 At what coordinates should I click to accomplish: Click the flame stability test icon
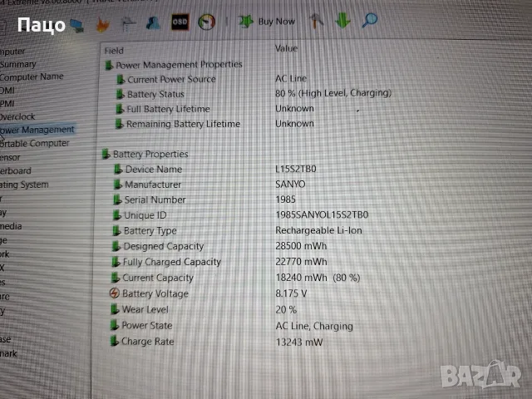[x=103, y=25]
